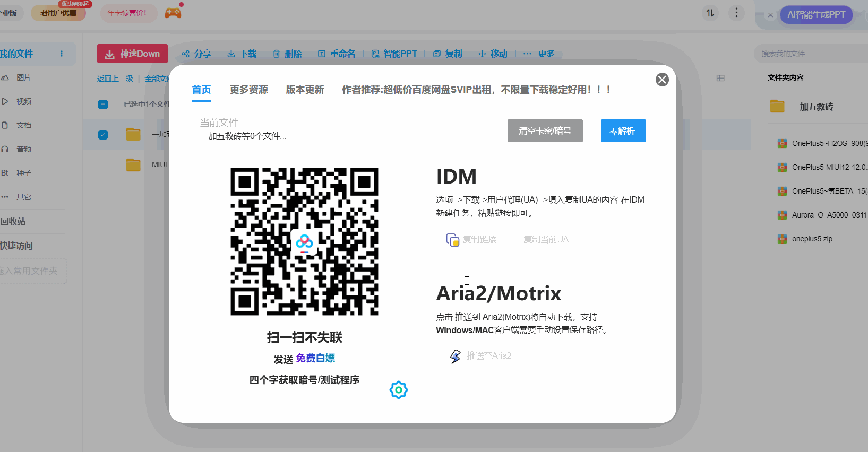Select the Aurora_O_A5000_0311 archive file
The height and width of the screenshot is (452, 868).
pos(822,215)
